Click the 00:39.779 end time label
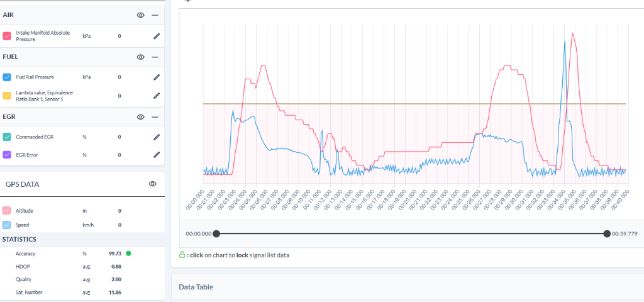Viewport: 644px width, 302px height. pyautogui.click(x=625, y=234)
